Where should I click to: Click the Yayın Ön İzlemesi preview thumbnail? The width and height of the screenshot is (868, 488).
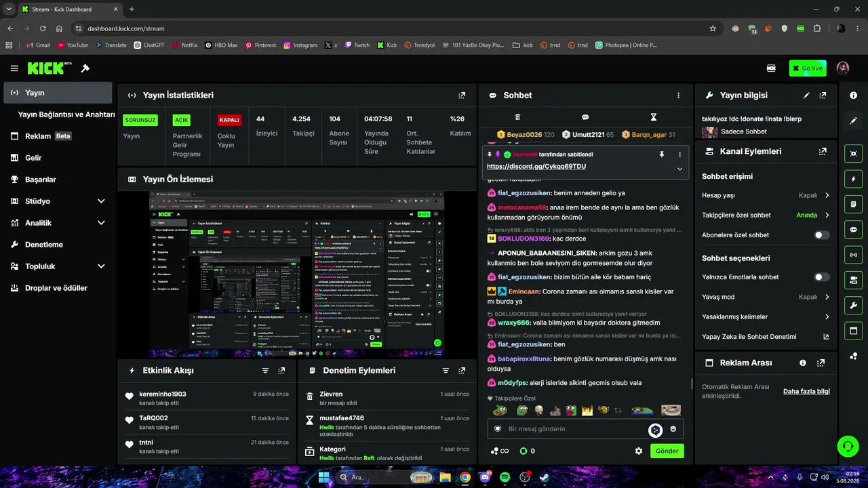coord(297,274)
